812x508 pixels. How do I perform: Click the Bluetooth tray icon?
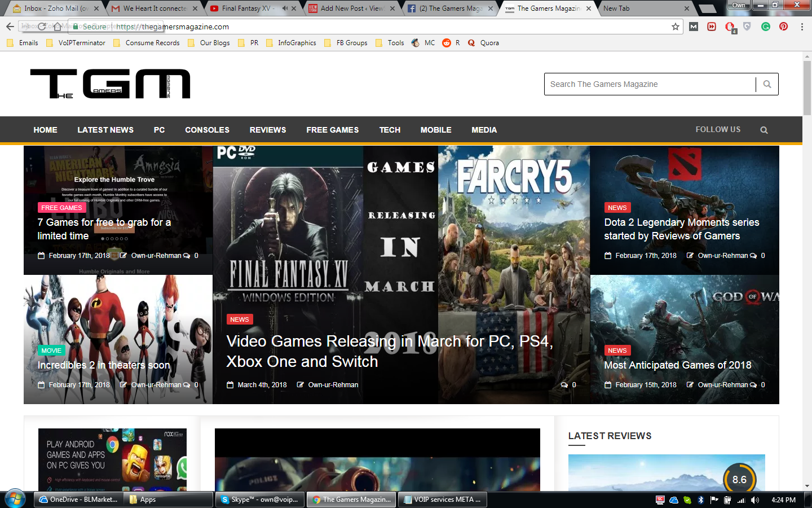click(x=701, y=500)
